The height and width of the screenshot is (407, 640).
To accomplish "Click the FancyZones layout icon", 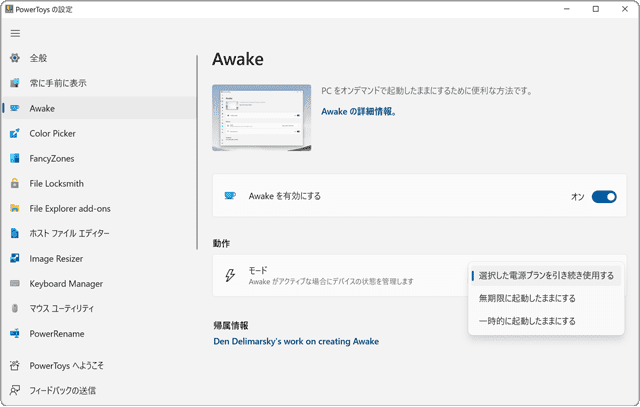I will point(15,158).
